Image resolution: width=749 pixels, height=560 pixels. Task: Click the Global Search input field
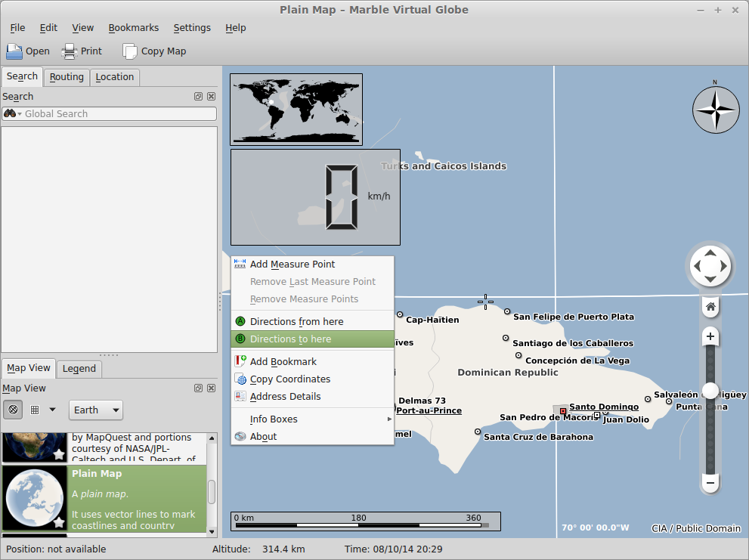tap(110, 113)
